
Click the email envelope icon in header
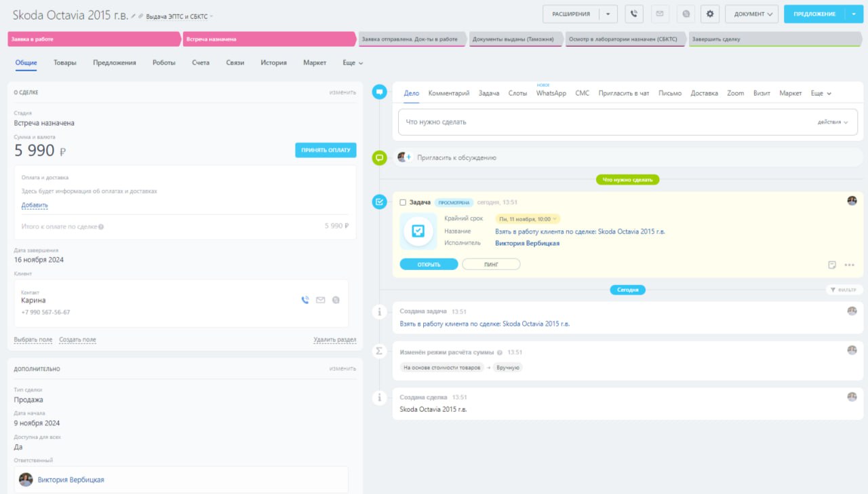(x=660, y=14)
